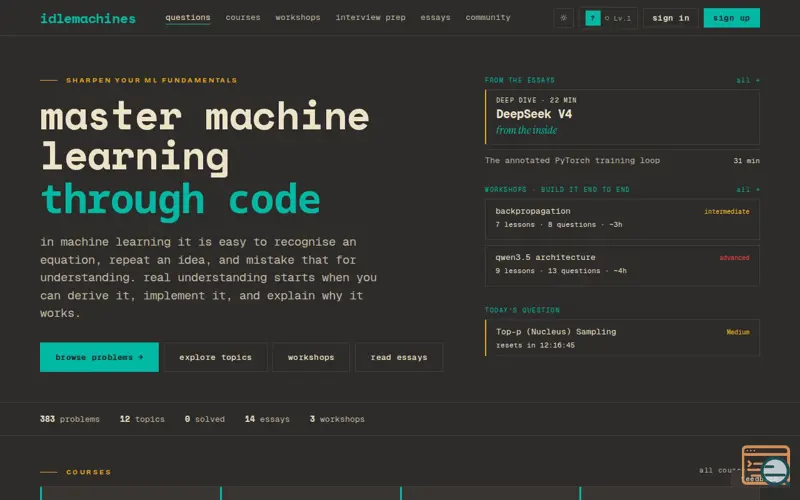Click the 'resets in 12:16:45' countdown text

[535, 345]
